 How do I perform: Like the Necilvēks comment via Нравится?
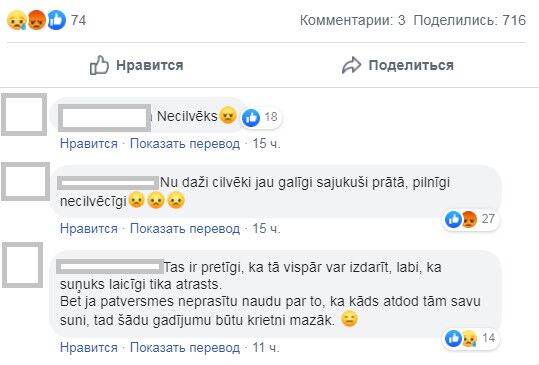coord(89,144)
